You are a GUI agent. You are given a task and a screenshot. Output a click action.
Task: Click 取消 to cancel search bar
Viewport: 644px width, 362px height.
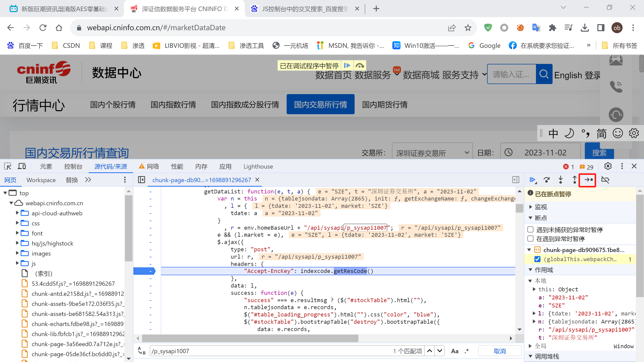(500, 351)
